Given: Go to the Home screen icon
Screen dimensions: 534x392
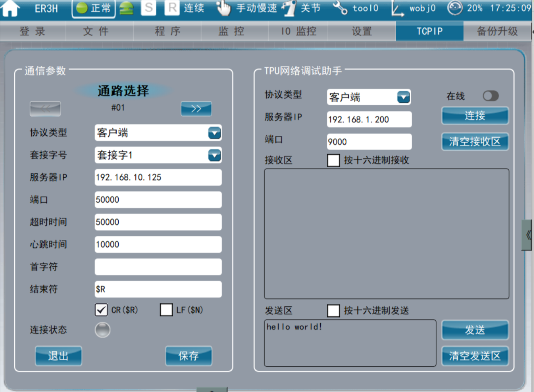Looking at the screenshot, I should [10, 9].
